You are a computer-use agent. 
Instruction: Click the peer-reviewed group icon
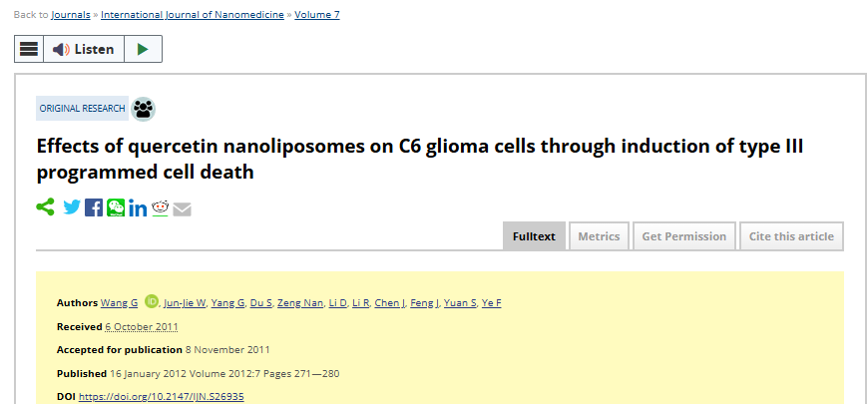144,109
